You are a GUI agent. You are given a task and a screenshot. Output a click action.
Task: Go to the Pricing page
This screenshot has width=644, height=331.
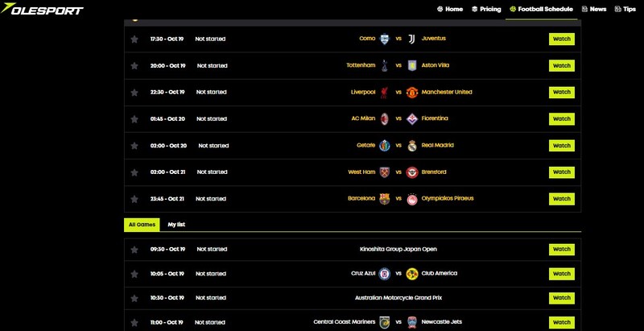(486, 9)
